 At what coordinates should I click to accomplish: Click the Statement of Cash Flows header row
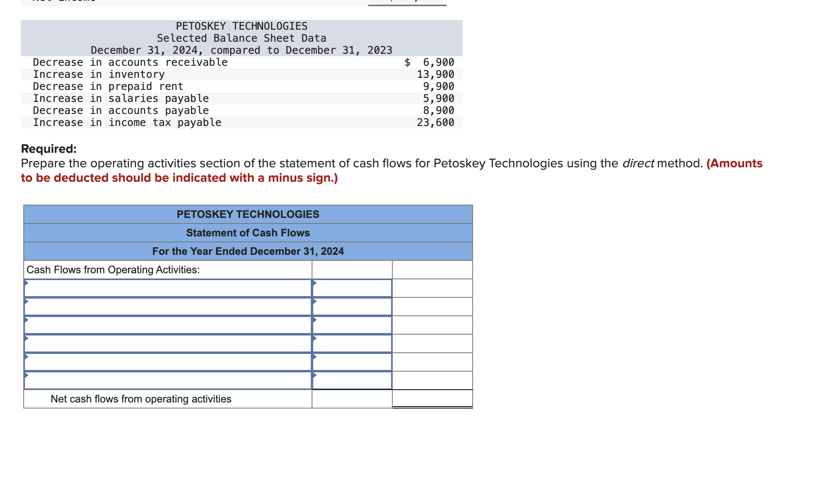point(248,233)
